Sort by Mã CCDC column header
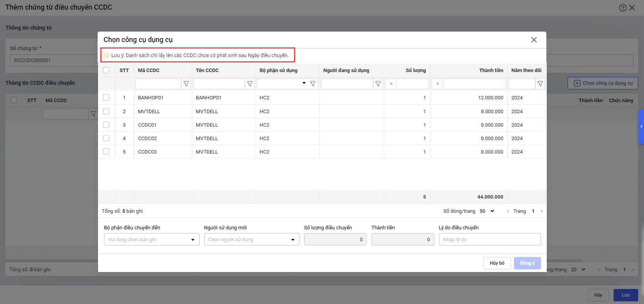Viewport: 644px width, 304px height. tap(149, 71)
